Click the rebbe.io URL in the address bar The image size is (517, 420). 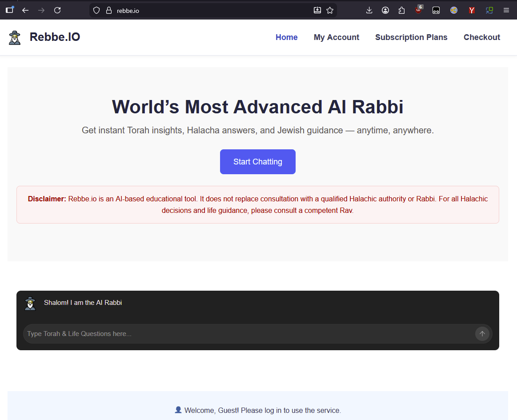(x=128, y=11)
